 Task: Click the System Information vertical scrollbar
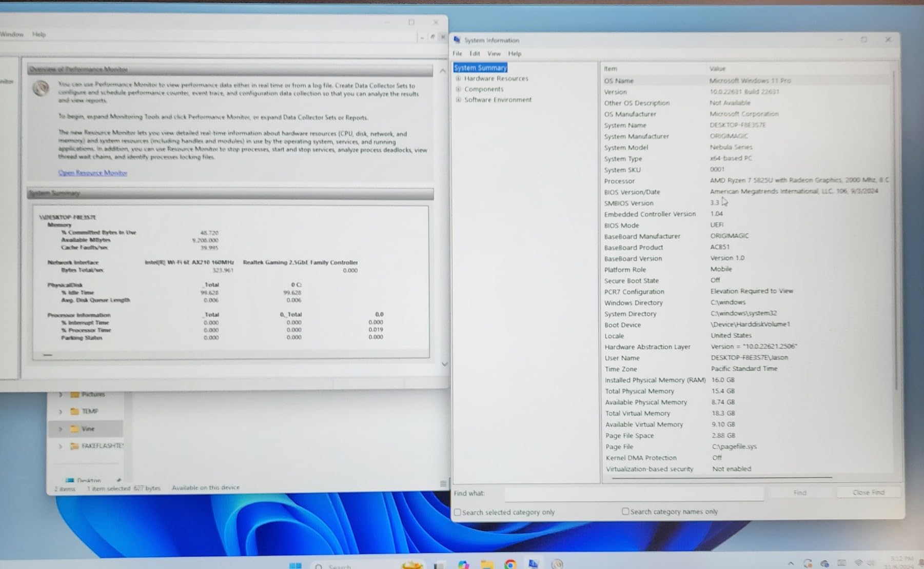[896, 231]
